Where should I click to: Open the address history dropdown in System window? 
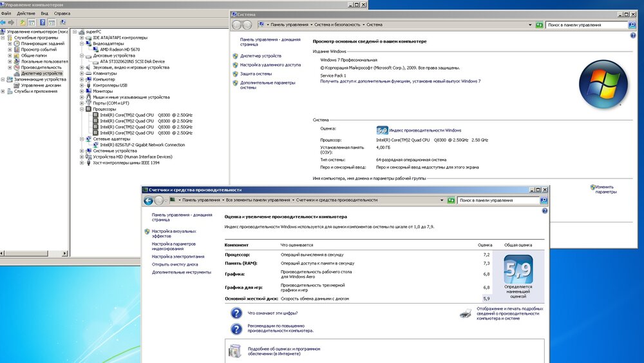[x=530, y=25]
